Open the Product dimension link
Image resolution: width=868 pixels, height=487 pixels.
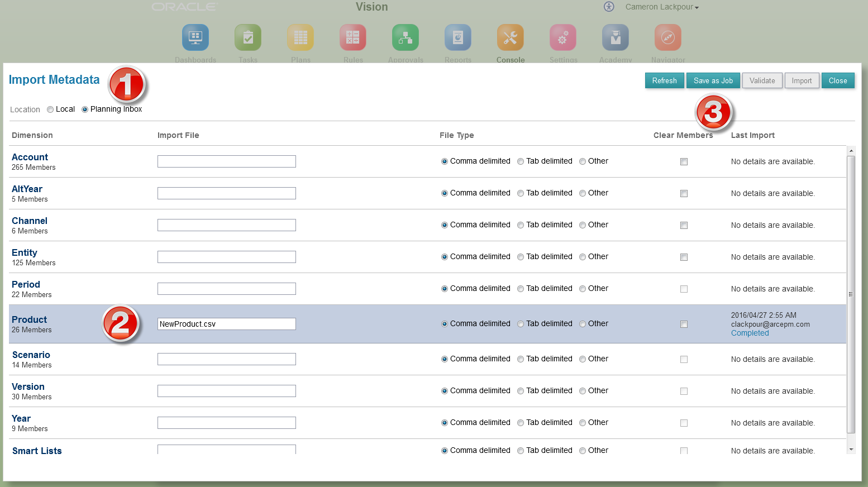[x=29, y=320]
